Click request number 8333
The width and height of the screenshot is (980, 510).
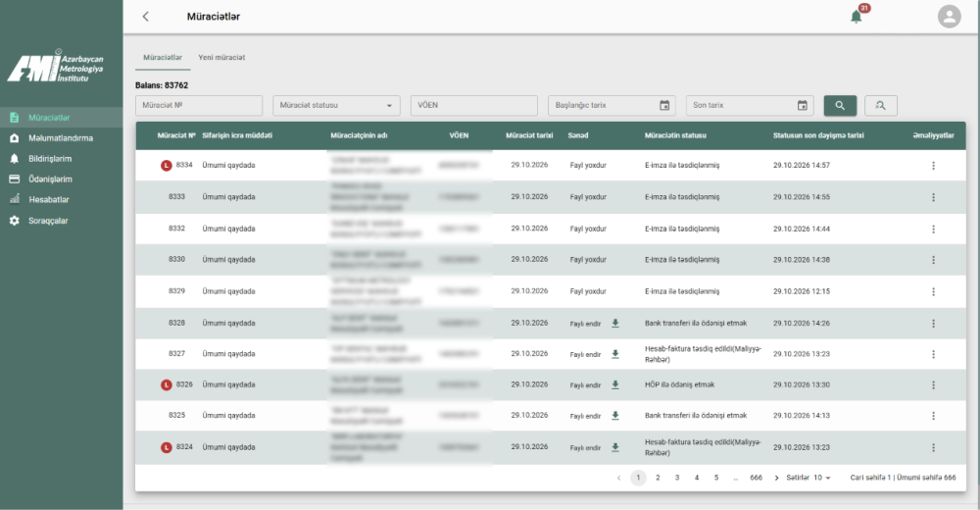pyautogui.click(x=176, y=196)
